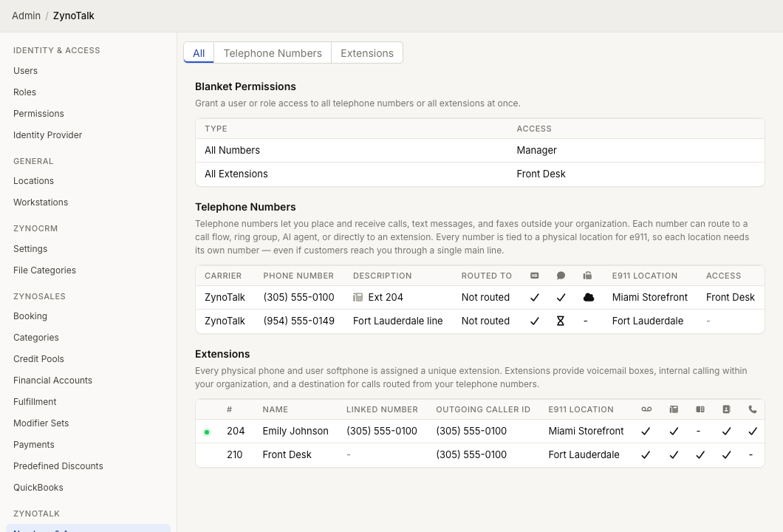Click the desk phone checkmark for Emily Johnson

pyautogui.click(x=674, y=431)
